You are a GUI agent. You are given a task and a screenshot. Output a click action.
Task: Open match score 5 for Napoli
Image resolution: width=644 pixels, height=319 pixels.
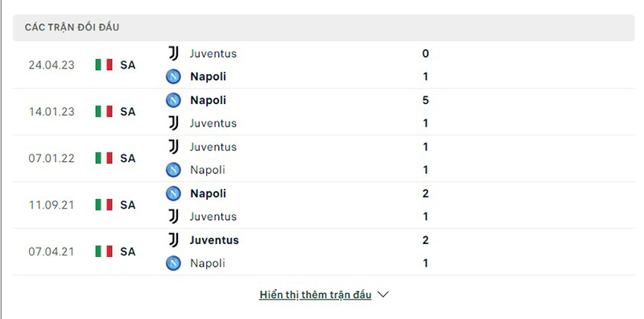coord(426,101)
